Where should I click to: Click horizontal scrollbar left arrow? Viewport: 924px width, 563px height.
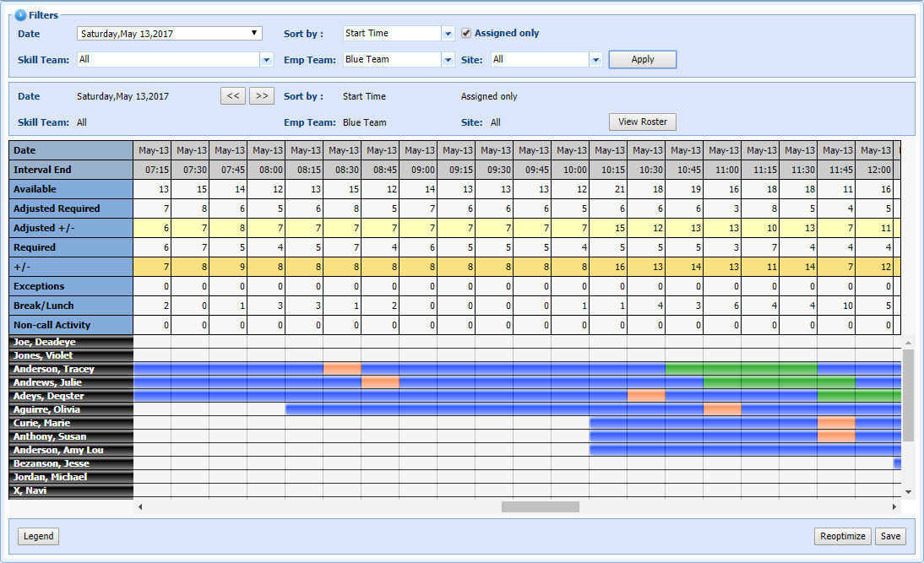pyautogui.click(x=140, y=507)
